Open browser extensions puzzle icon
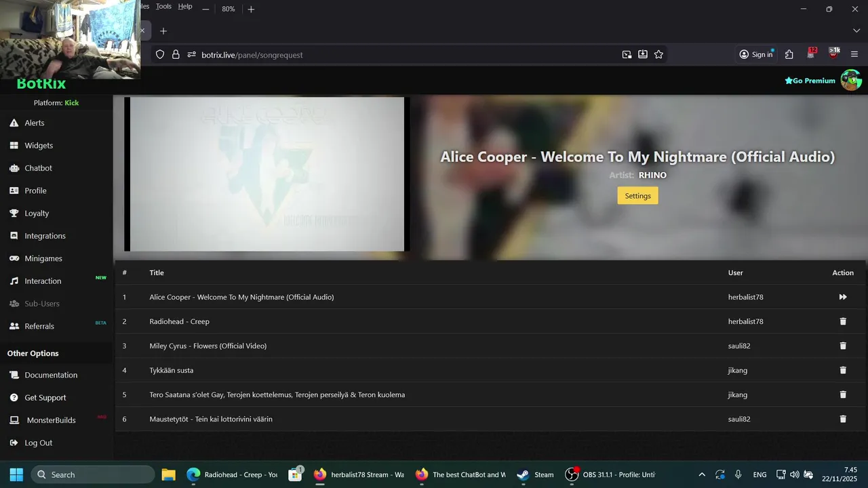Viewport: 868px width, 488px height. [789, 55]
